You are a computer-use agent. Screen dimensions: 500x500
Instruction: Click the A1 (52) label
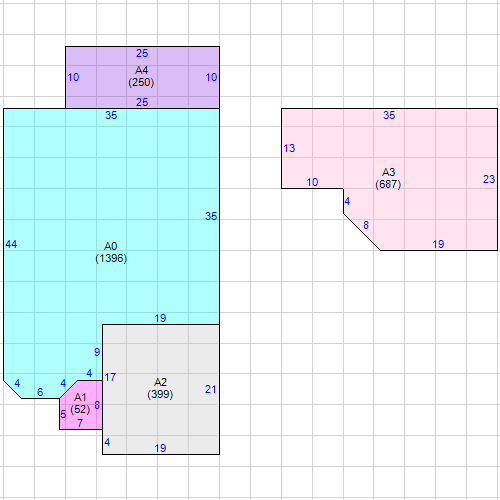coord(80,403)
